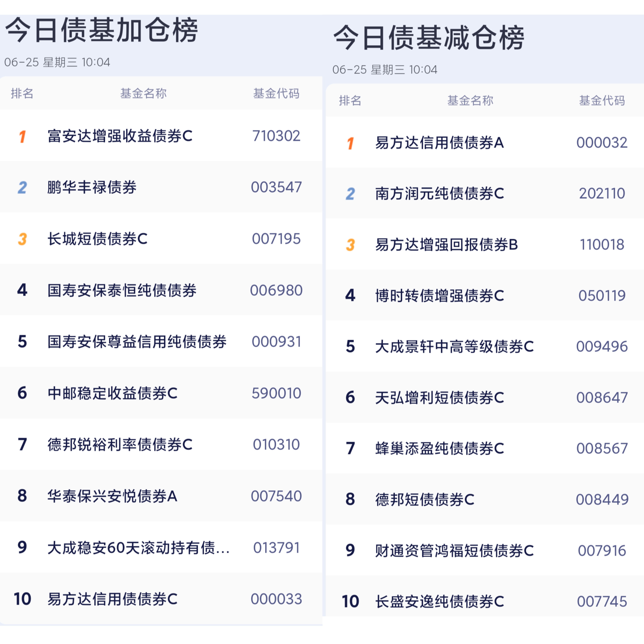Click the 基金名称 header in 减仓榜
Image resolution: width=644 pixels, height=644 pixels.
point(470,100)
